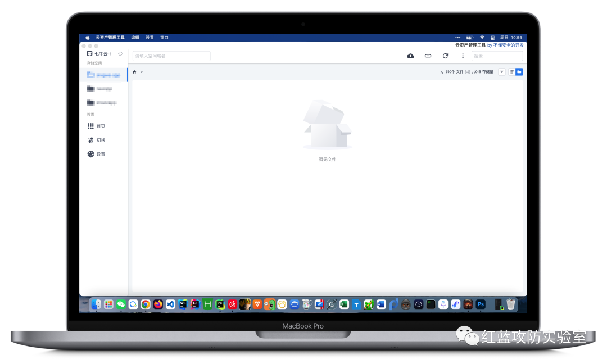Image resolution: width=607 pixels, height=364 pixels.
Task: Open the Apple menu
Action: pos(88,38)
